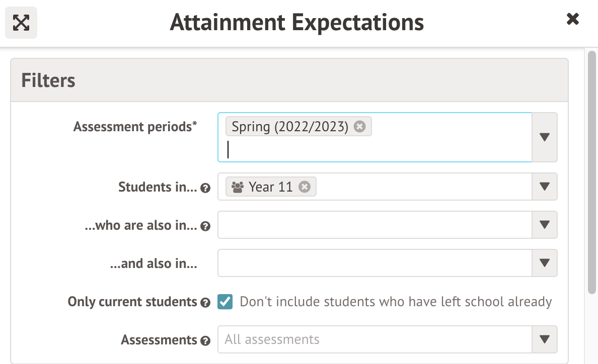The width and height of the screenshot is (598, 364).
Task: Close the Attainment Expectations dialog
Action: point(572,19)
